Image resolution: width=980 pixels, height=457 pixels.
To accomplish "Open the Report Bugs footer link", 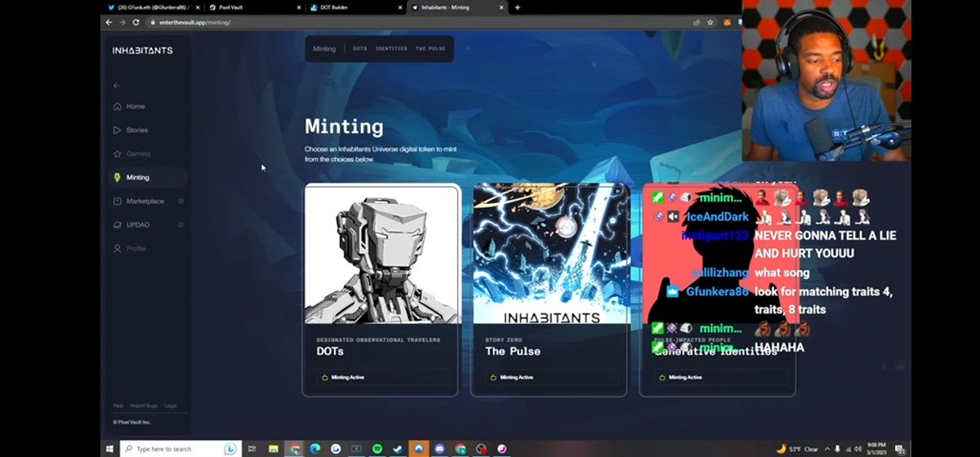I will (142, 406).
